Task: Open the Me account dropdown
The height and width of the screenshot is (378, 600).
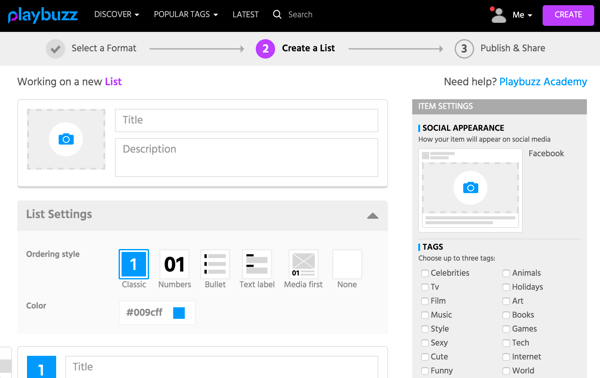Action: (522, 15)
